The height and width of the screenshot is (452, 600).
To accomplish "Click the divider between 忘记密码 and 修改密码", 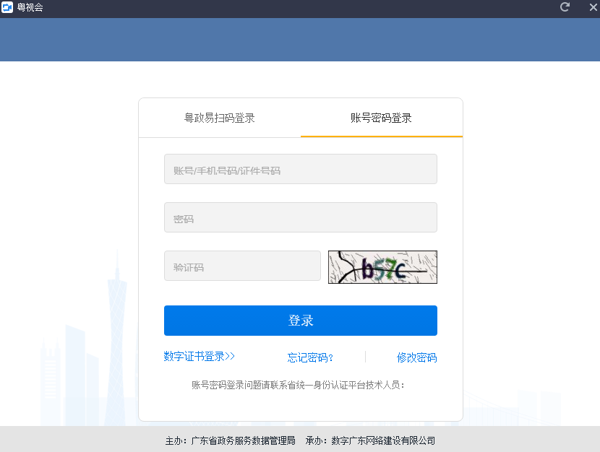I will tap(366, 357).
